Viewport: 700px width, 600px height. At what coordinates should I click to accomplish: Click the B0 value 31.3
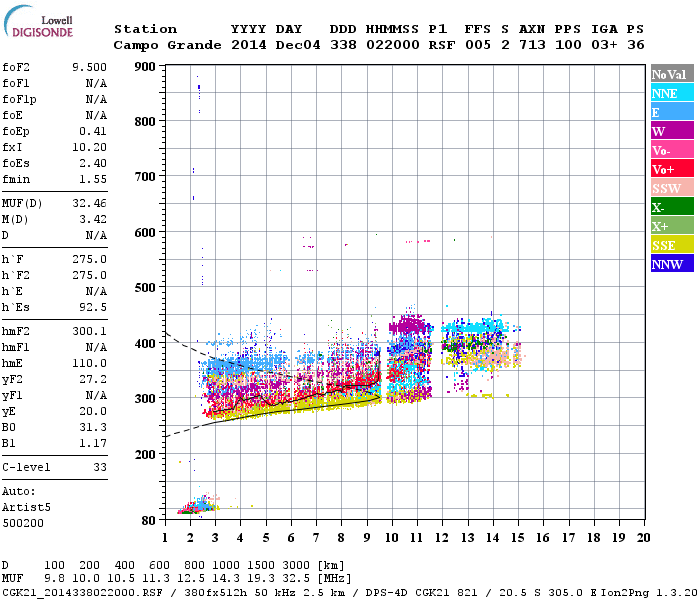coord(93,428)
